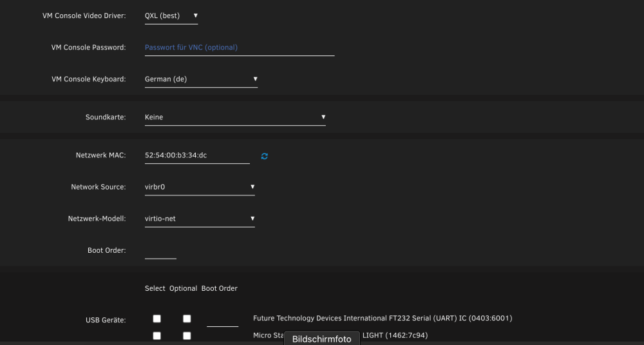This screenshot has height=345, width=644.
Task: Click the USB Geräte label
Action: pos(106,320)
